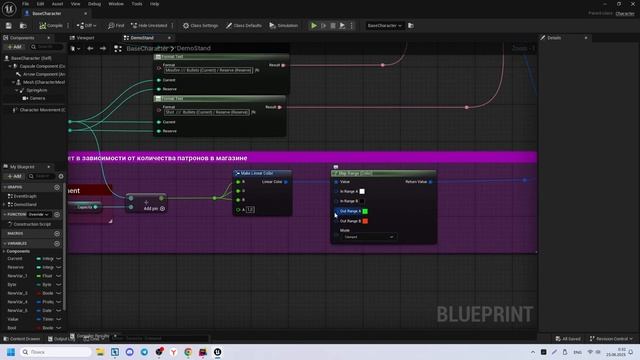Add new variable with plus in VARIABLES header
This screenshot has height=360, width=640.
click(57, 243)
